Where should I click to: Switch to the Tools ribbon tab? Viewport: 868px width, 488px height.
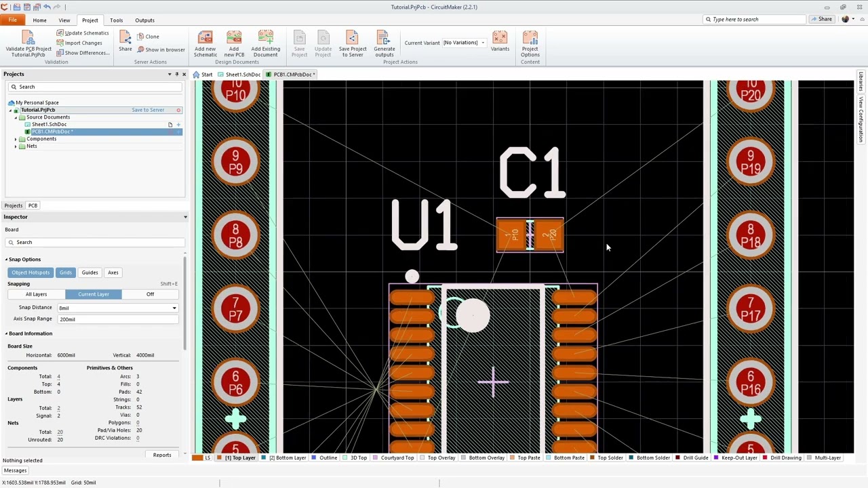[x=116, y=20]
